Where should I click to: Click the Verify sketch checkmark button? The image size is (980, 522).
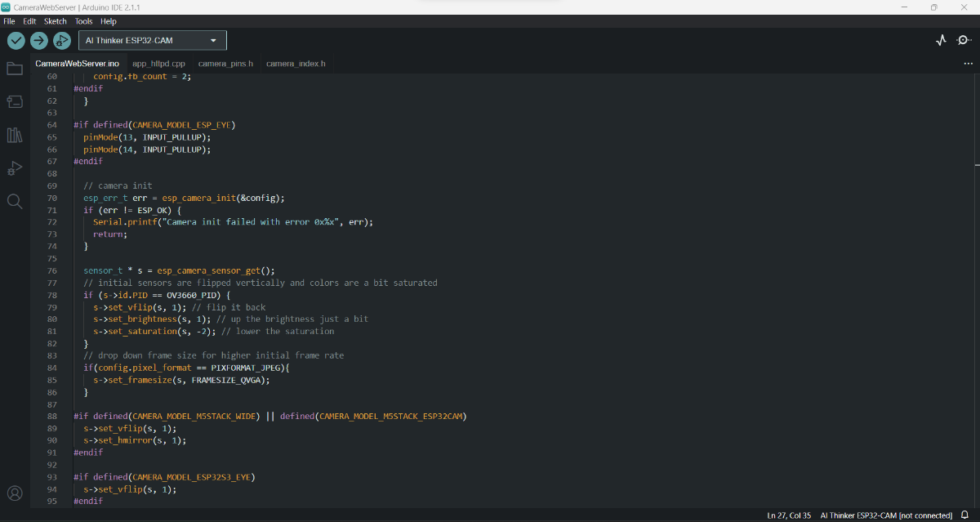point(16,41)
